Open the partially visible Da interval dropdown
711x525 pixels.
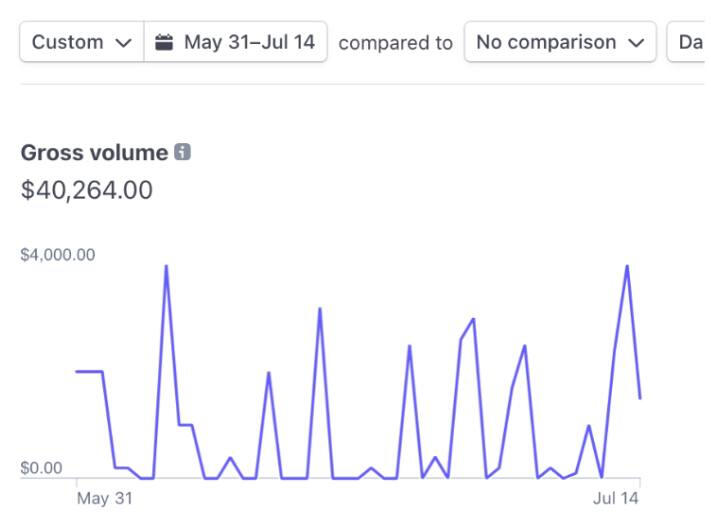(x=688, y=42)
